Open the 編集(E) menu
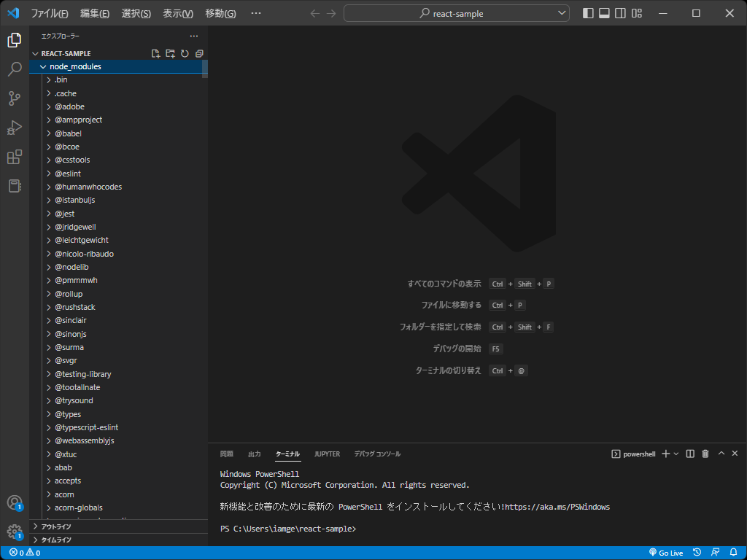 (95, 13)
